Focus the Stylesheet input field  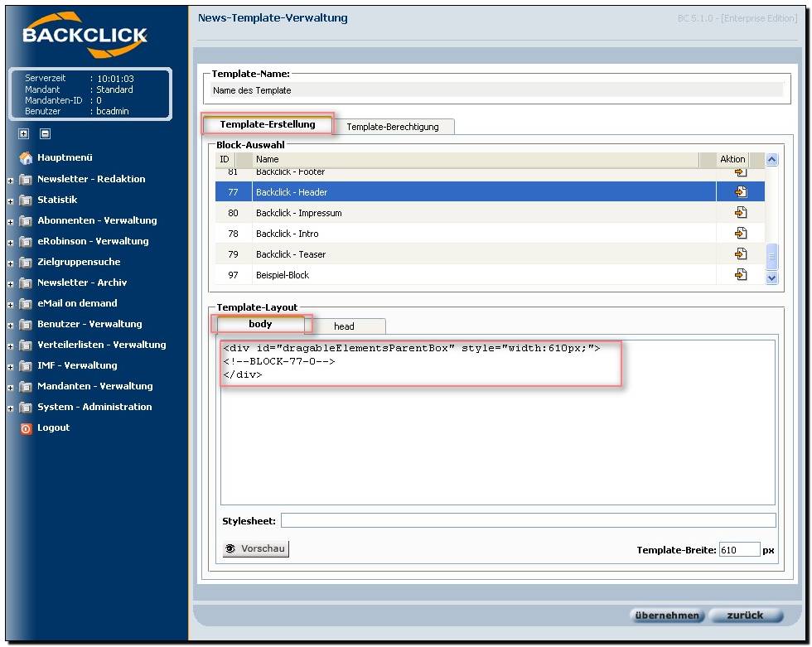(528, 520)
